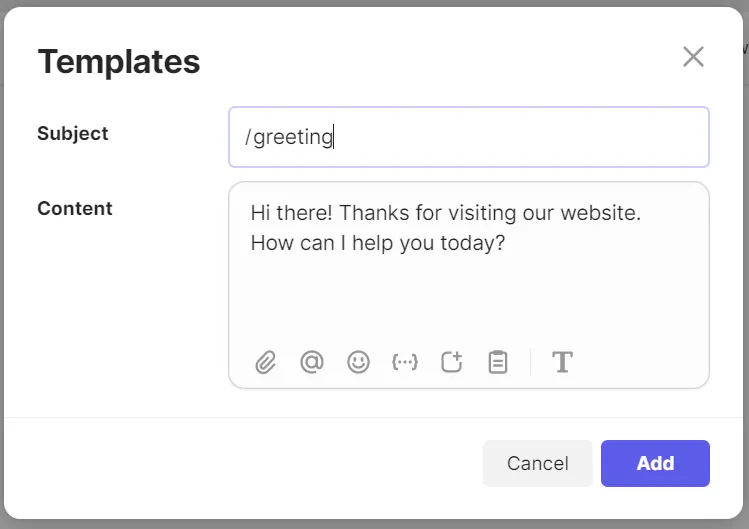Click the Templates dialog title
This screenshot has height=529, width=749.
tap(119, 62)
